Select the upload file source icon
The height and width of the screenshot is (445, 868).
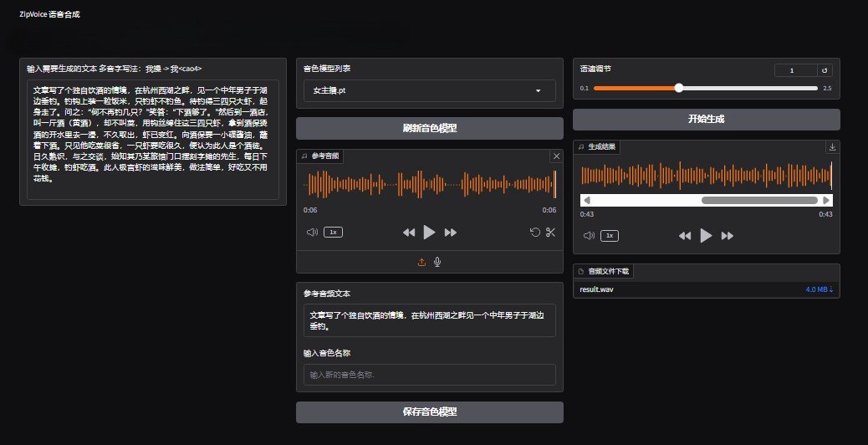point(421,262)
